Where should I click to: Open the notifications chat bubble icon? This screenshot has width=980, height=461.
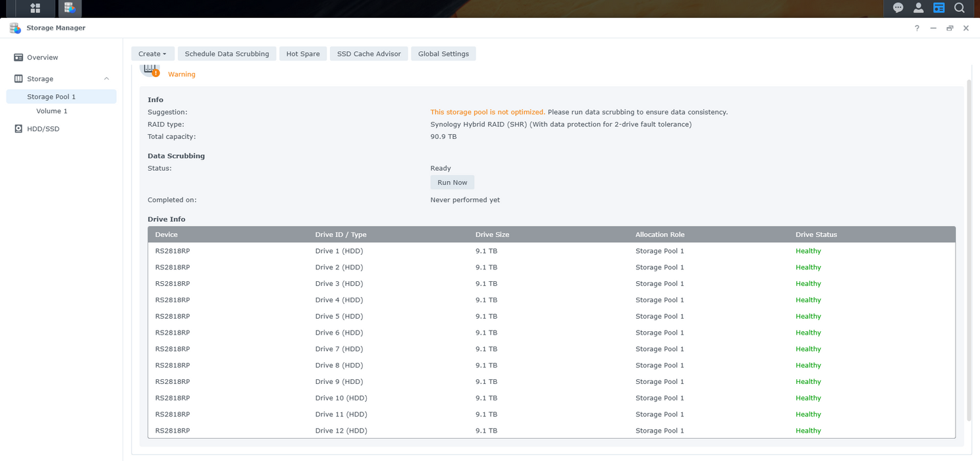point(898,8)
